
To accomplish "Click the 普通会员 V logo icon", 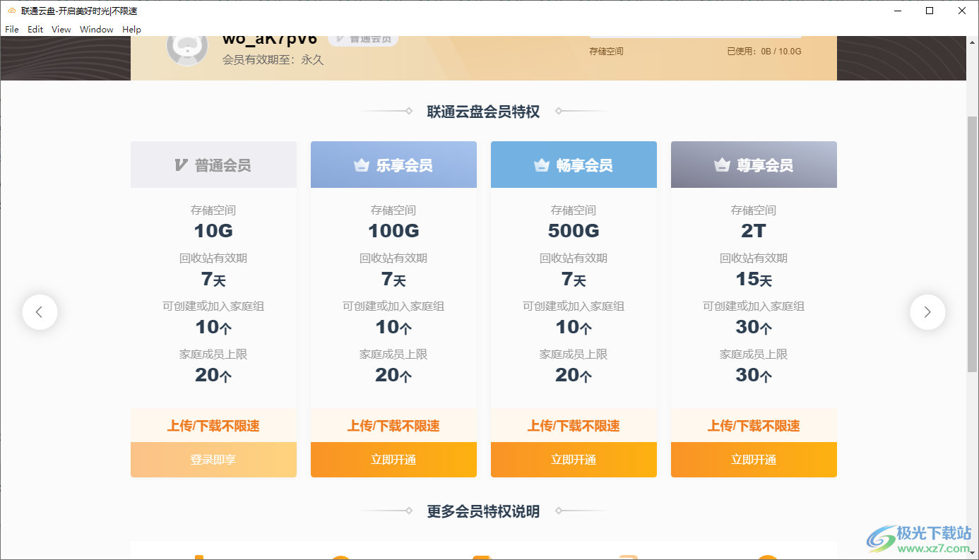I will tap(181, 165).
